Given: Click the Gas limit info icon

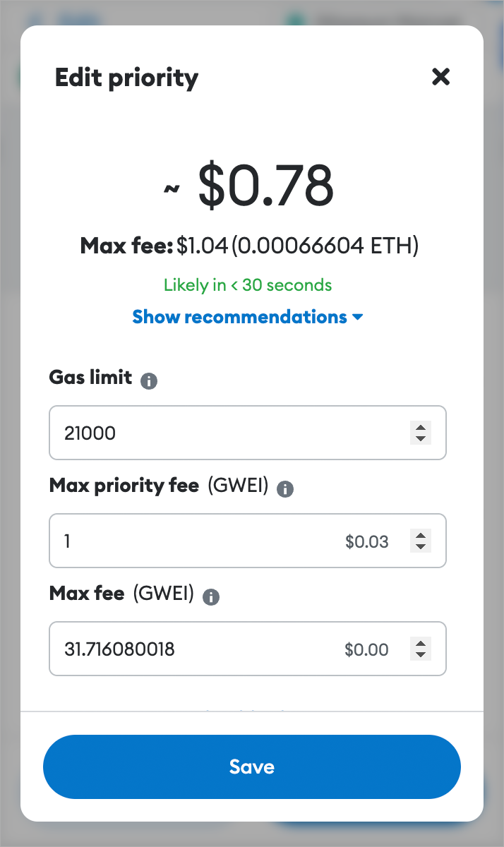Looking at the screenshot, I should 148,381.
